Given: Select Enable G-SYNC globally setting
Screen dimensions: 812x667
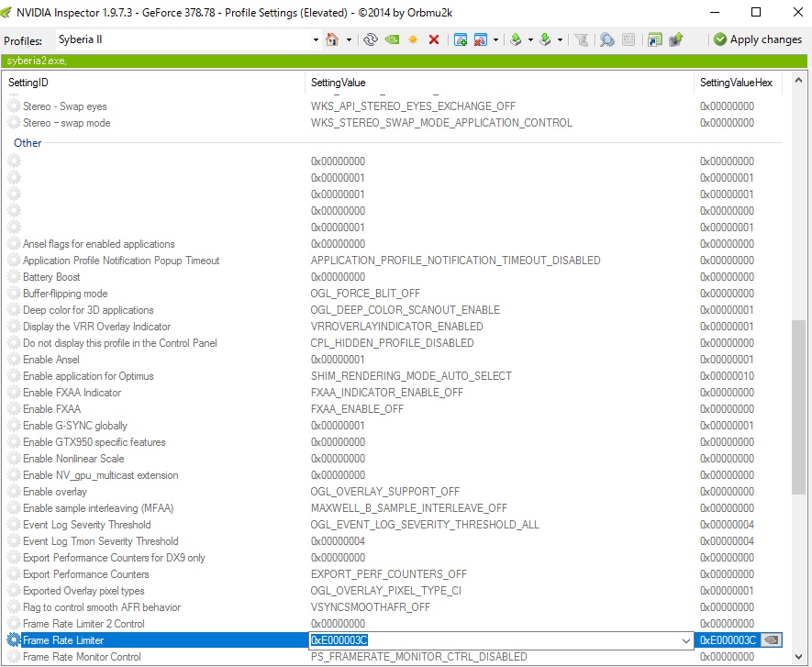Looking at the screenshot, I should [75, 427].
